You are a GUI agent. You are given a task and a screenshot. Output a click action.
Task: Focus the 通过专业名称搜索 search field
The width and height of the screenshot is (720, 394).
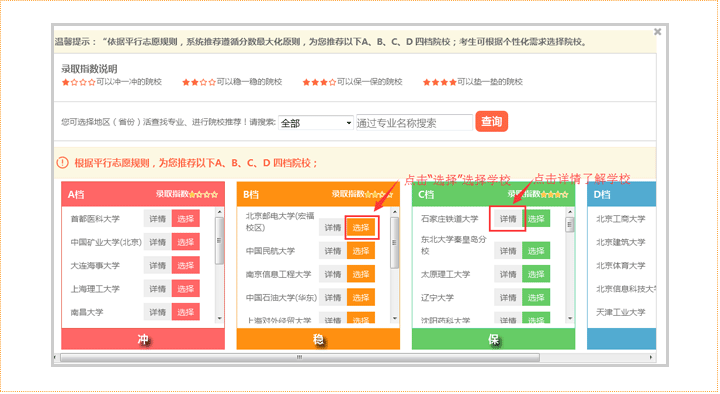[x=414, y=123]
